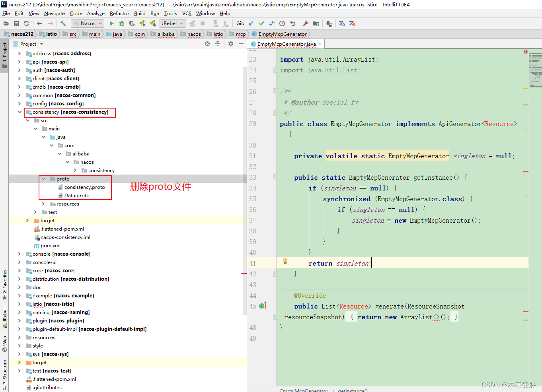Click the locate-file target icon in Project panel

207,44
